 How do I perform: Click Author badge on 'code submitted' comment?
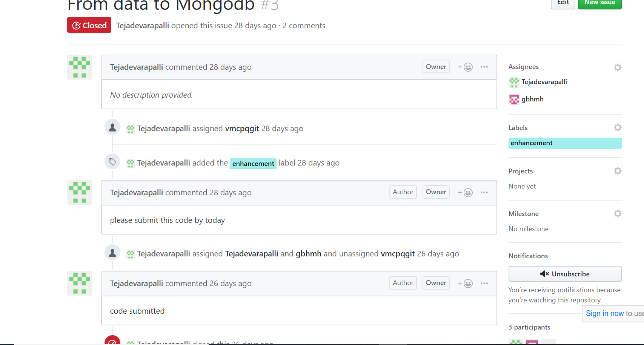(403, 283)
